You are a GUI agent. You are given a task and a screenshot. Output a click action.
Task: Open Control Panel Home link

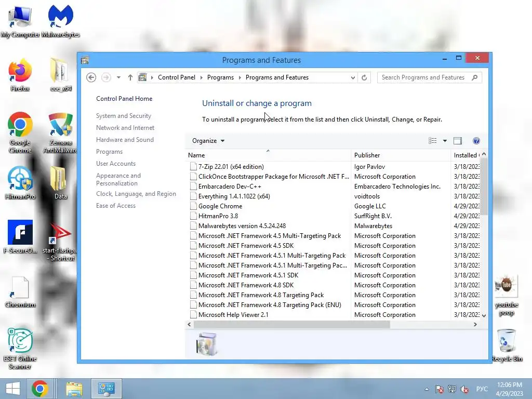(124, 98)
